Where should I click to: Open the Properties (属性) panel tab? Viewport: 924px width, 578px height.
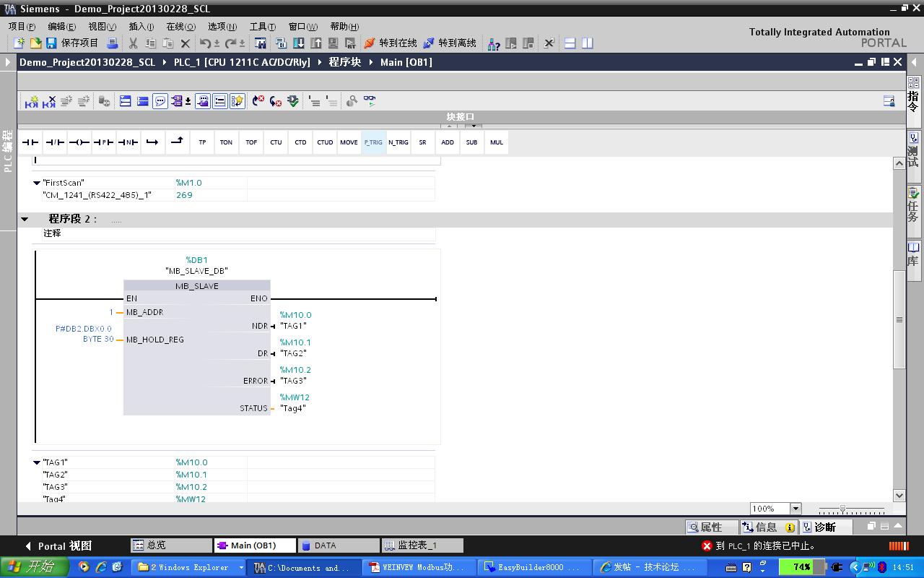(710, 527)
